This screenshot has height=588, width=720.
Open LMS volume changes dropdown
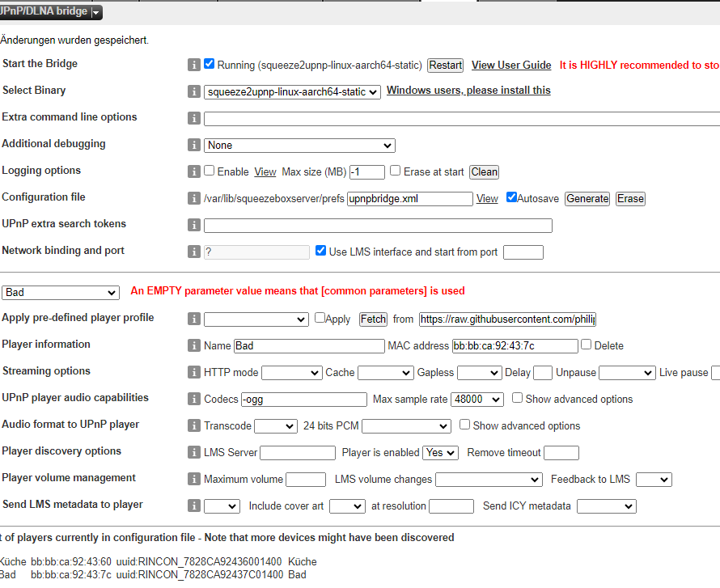pyautogui.click(x=489, y=479)
